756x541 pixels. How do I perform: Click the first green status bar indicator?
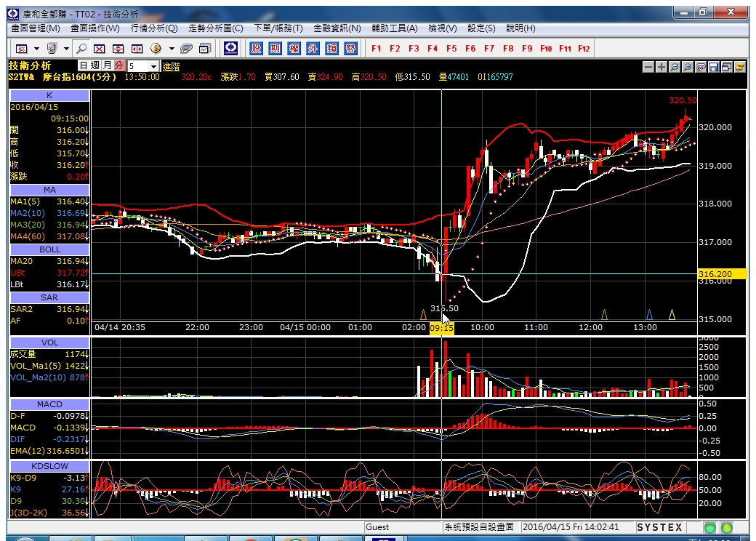click(x=709, y=527)
